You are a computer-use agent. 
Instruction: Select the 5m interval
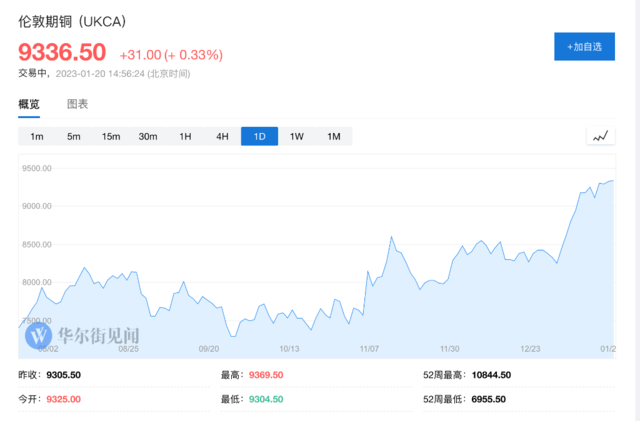pyautogui.click(x=73, y=136)
